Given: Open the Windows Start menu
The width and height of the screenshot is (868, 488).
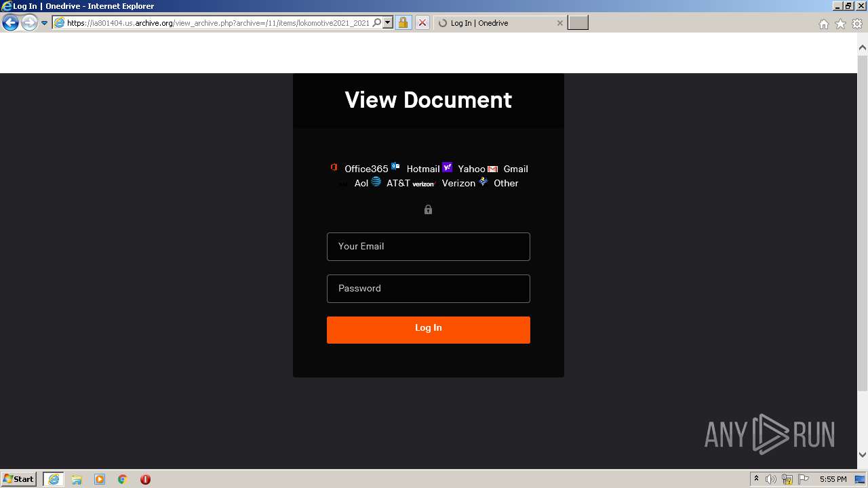Looking at the screenshot, I should coord(19,479).
